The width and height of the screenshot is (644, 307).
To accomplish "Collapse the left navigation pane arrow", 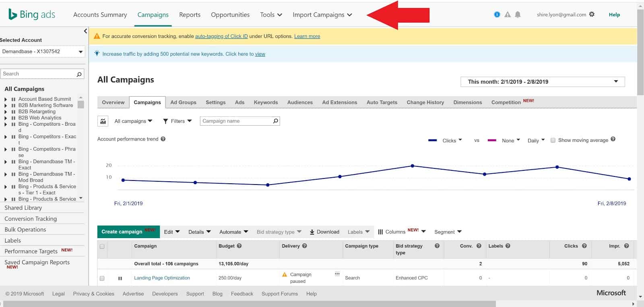I will pyautogui.click(x=85, y=31).
